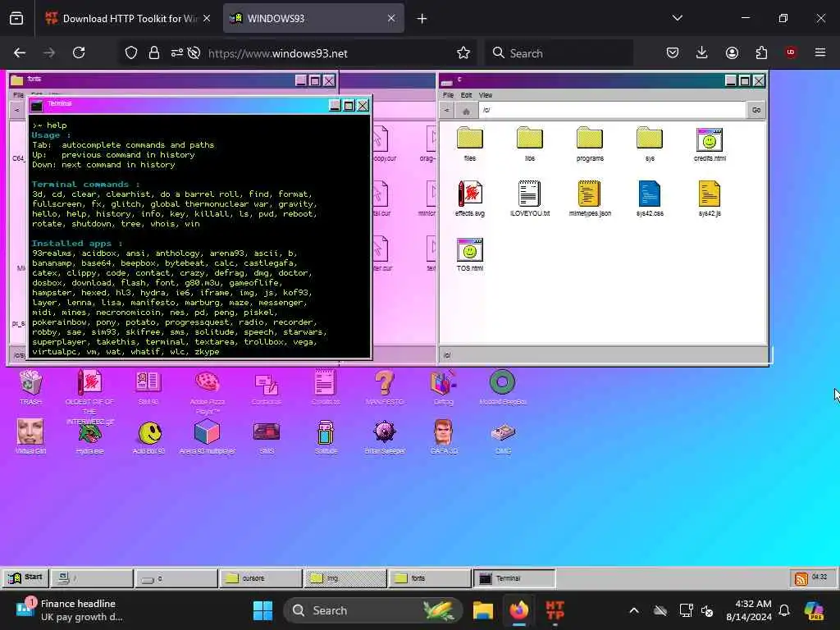Switch to c drive taskbar item
The width and height of the screenshot is (840, 630).
176,578
